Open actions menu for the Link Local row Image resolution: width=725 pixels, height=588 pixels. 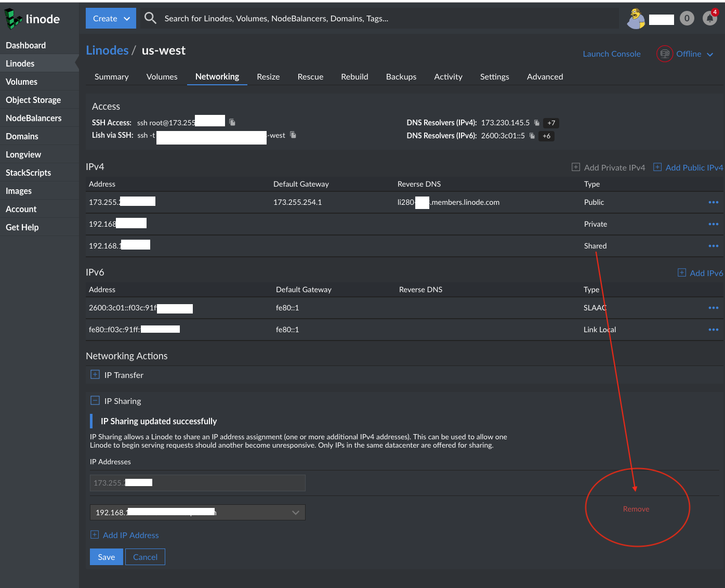(x=714, y=330)
